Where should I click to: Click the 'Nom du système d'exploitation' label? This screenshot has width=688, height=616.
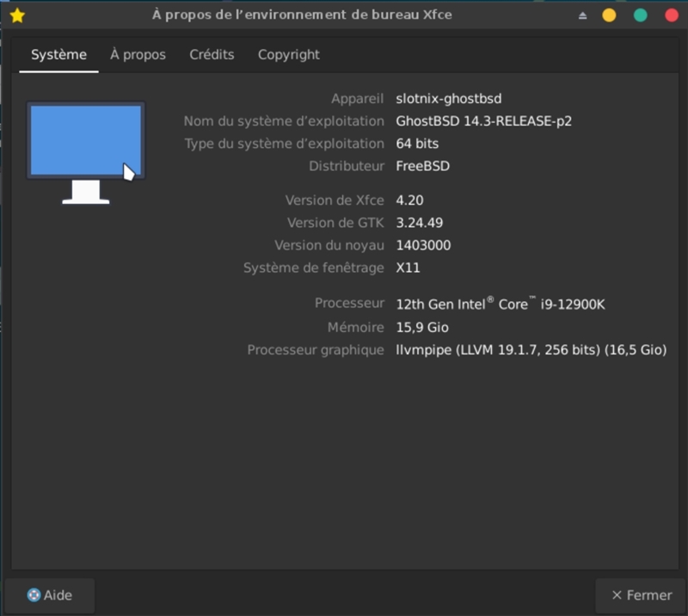[284, 120]
